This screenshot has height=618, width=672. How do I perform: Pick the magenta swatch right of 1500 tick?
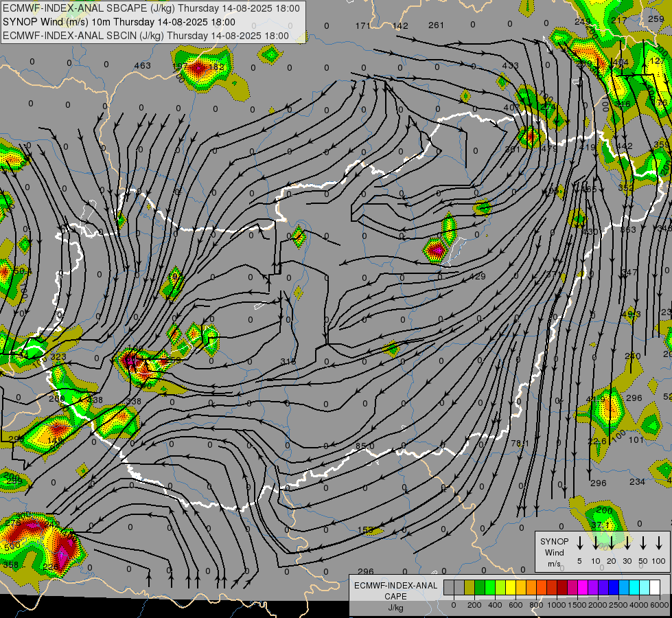point(583,587)
